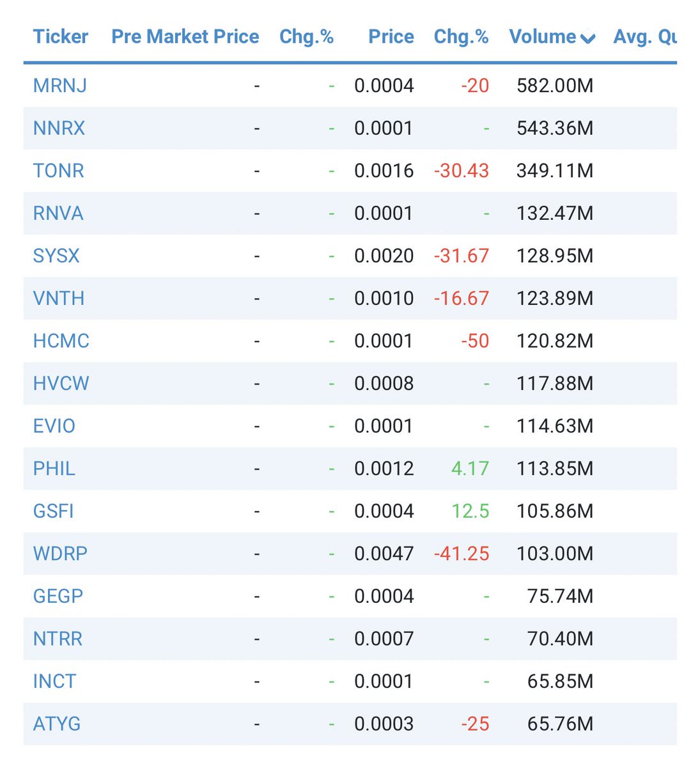Open the HCMC ticker link

[x=61, y=341]
